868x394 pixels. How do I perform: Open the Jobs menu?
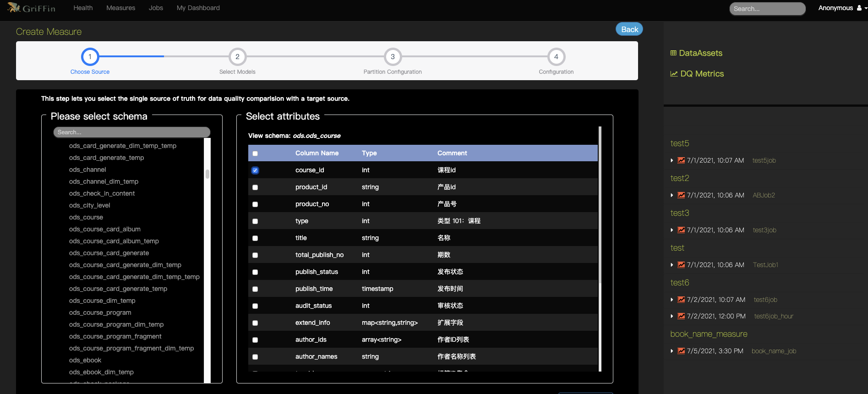point(156,8)
